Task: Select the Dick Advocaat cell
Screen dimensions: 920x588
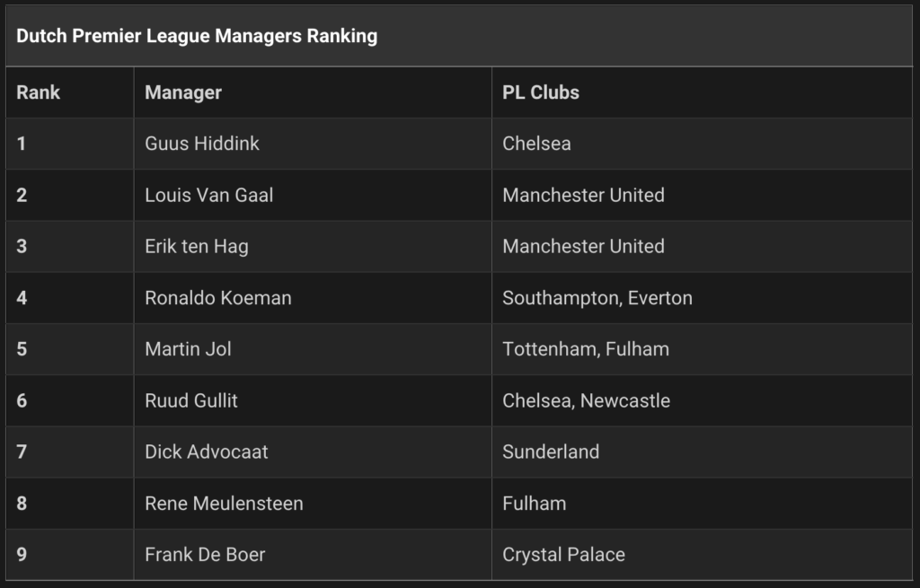Action: click(x=313, y=452)
